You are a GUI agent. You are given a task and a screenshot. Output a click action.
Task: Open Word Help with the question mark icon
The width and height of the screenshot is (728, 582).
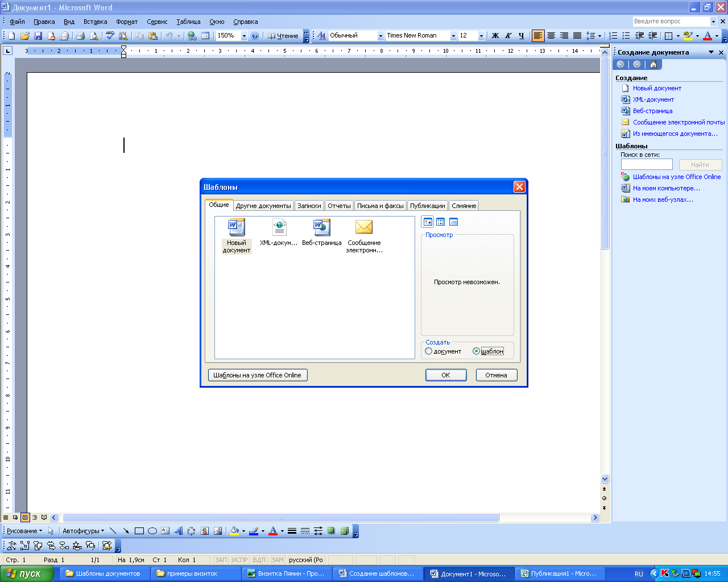coord(255,36)
